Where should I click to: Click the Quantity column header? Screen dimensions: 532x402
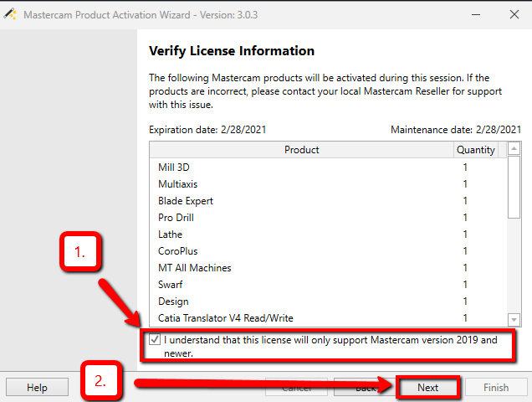coord(476,150)
